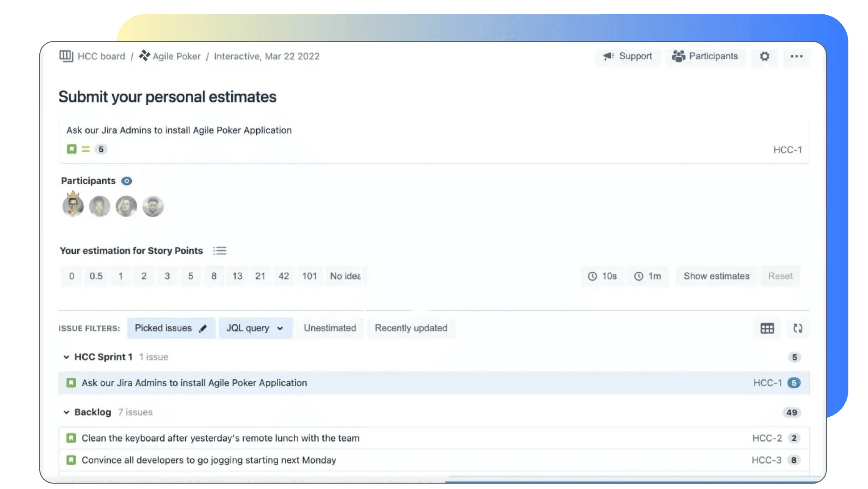Start the 10s timer

point(602,276)
